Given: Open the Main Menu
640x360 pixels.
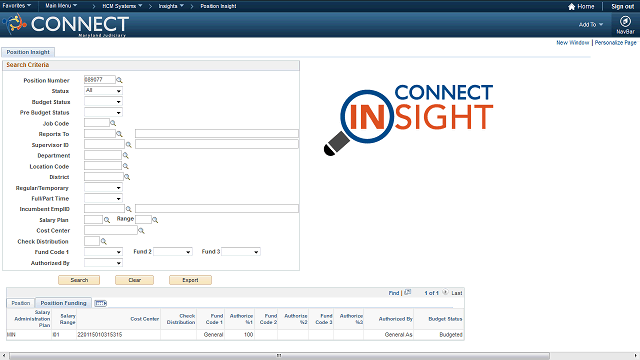Looking at the screenshot, I should 61,6.
